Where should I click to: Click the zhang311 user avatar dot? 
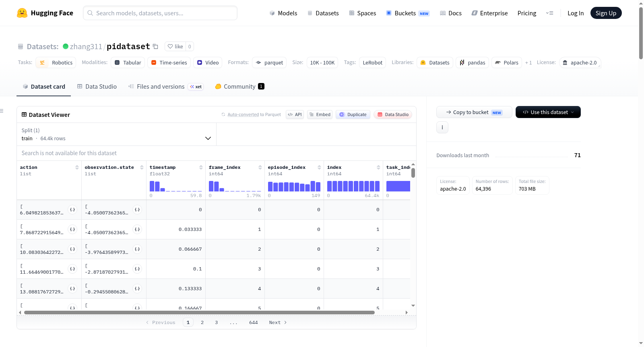tap(66, 46)
